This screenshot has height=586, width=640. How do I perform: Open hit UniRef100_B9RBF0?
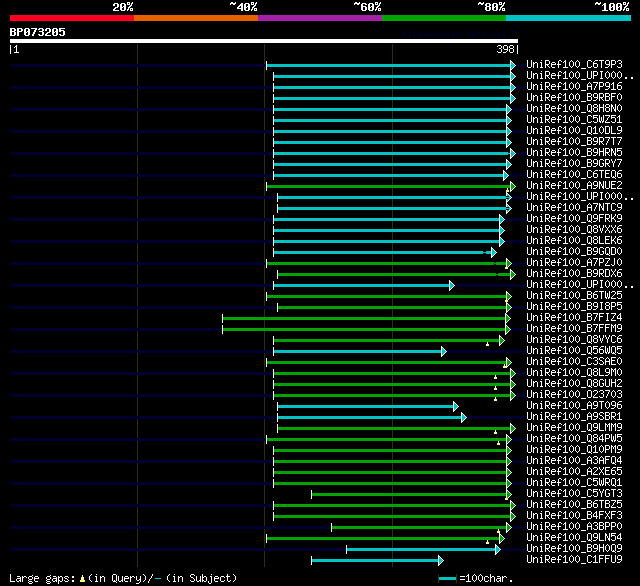pos(574,98)
